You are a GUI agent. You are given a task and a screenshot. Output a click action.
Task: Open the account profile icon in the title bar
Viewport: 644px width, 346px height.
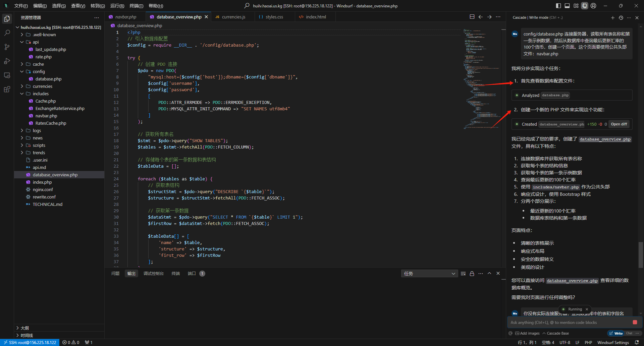click(593, 6)
